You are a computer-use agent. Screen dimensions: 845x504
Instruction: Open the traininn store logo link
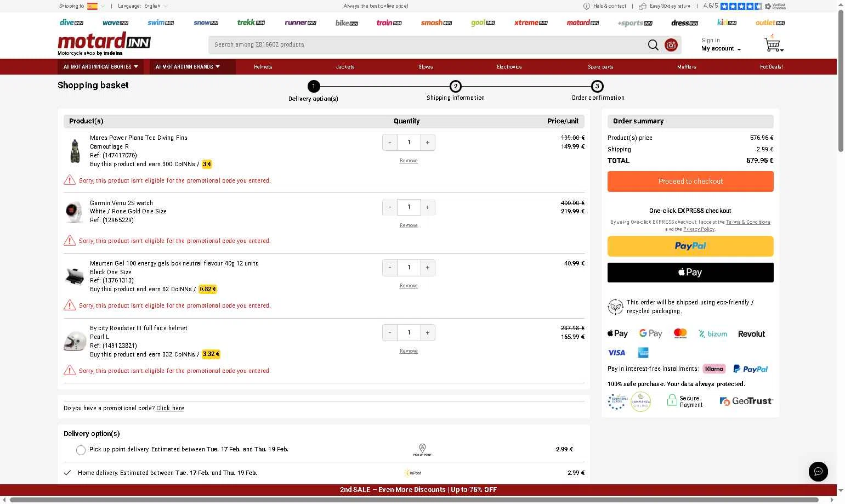tap(389, 22)
